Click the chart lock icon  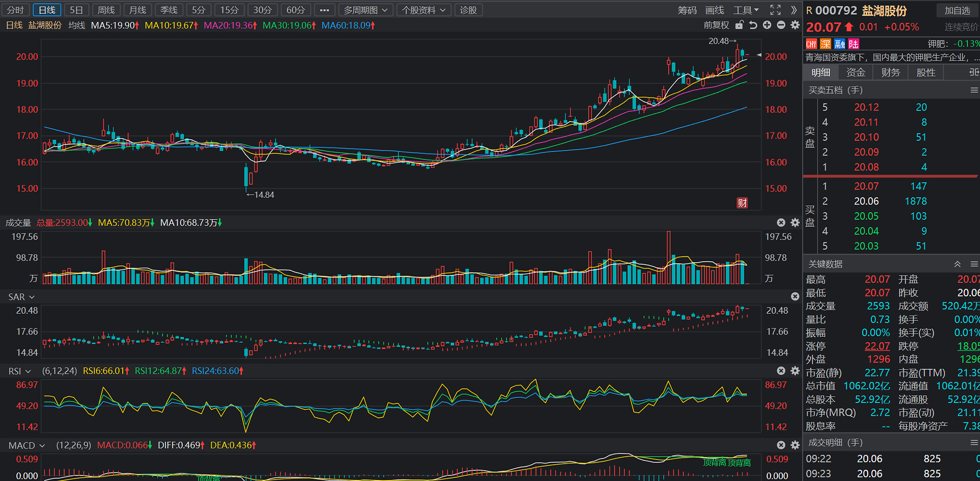(x=739, y=25)
